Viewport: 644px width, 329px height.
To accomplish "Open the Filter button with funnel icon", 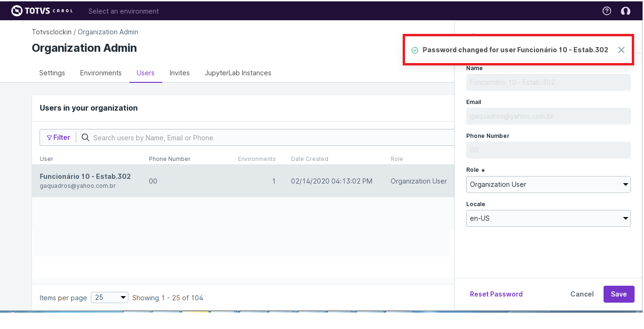I will point(58,137).
